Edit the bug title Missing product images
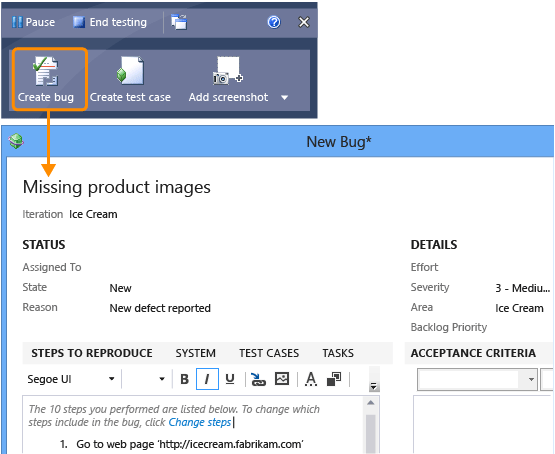This screenshot has width=555, height=454. click(116, 186)
